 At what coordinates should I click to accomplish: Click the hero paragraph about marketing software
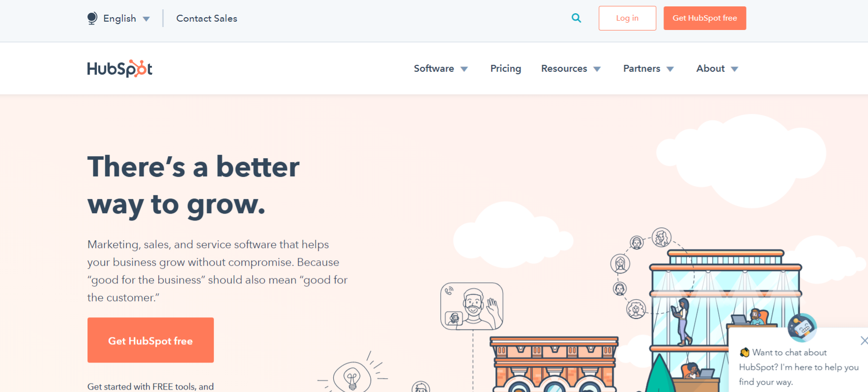(x=217, y=271)
